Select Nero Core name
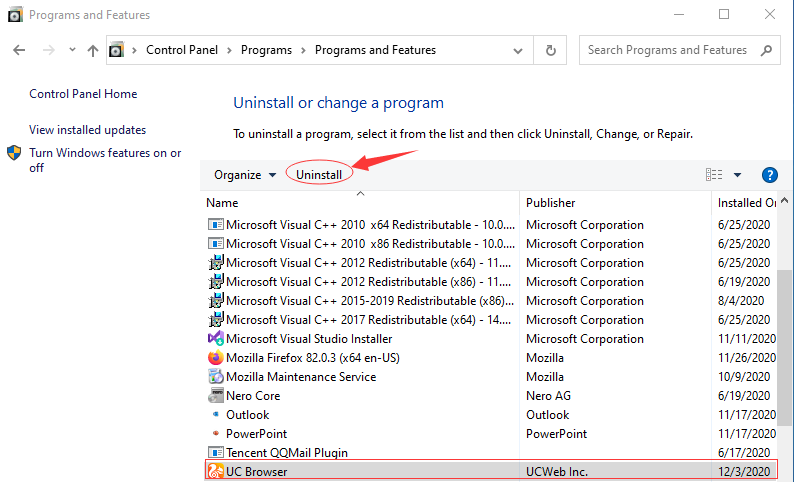794x482 pixels. click(253, 396)
